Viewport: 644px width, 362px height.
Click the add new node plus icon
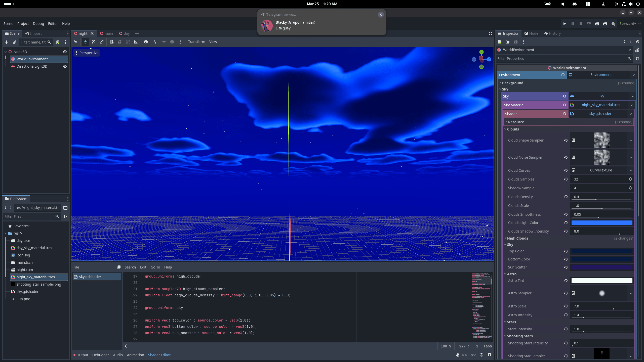pos(7,42)
